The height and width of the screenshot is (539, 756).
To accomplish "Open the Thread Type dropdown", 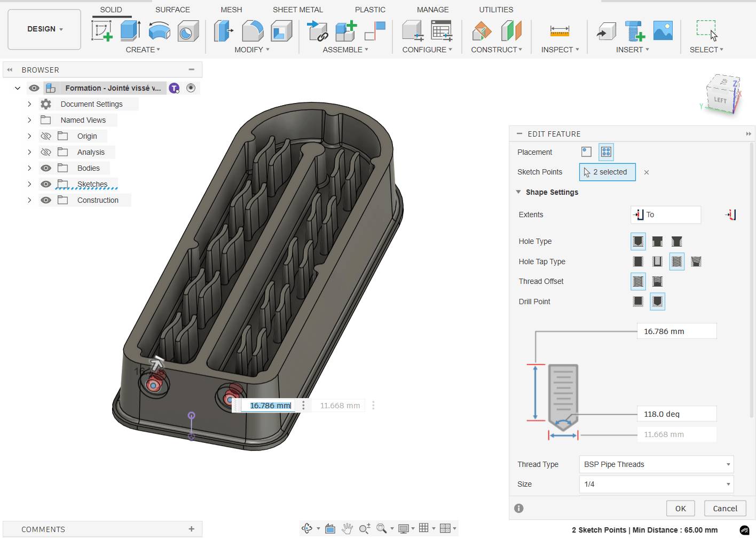I will coord(656,464).
